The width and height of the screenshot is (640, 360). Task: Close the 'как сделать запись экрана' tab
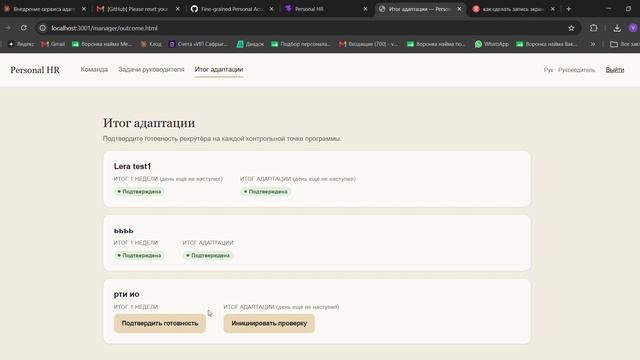(x=552, y=9)
